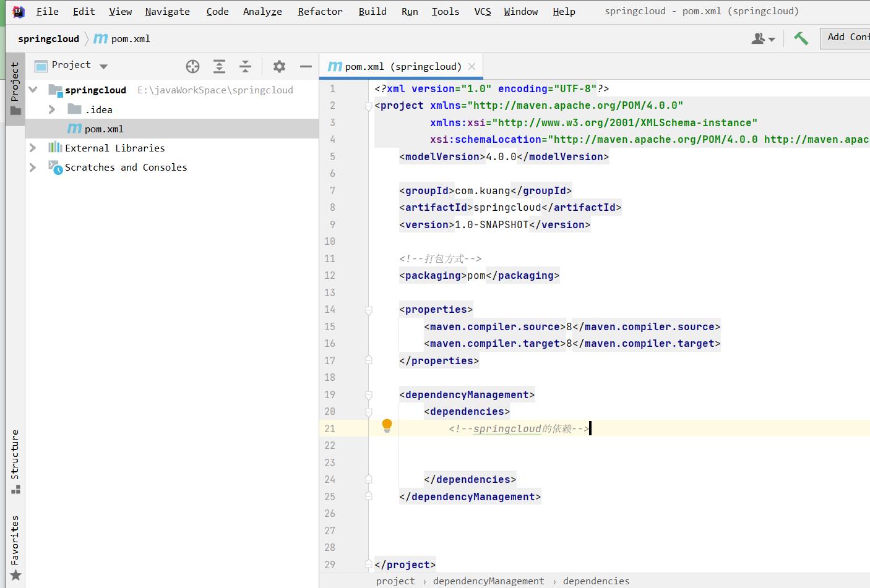Click the project breadcrumb at editor bottom
The image size is (870, 588).
tap(395, 581)
